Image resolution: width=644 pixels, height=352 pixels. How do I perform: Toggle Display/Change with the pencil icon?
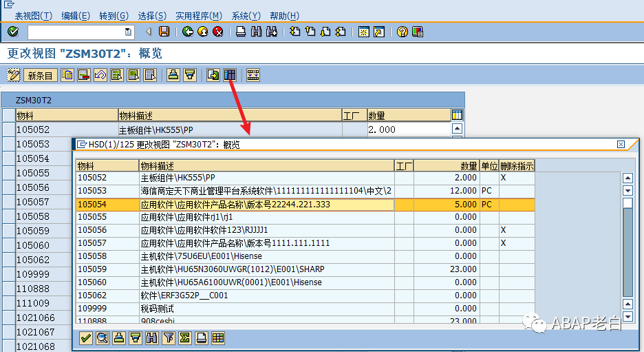(x=14, y=75)
